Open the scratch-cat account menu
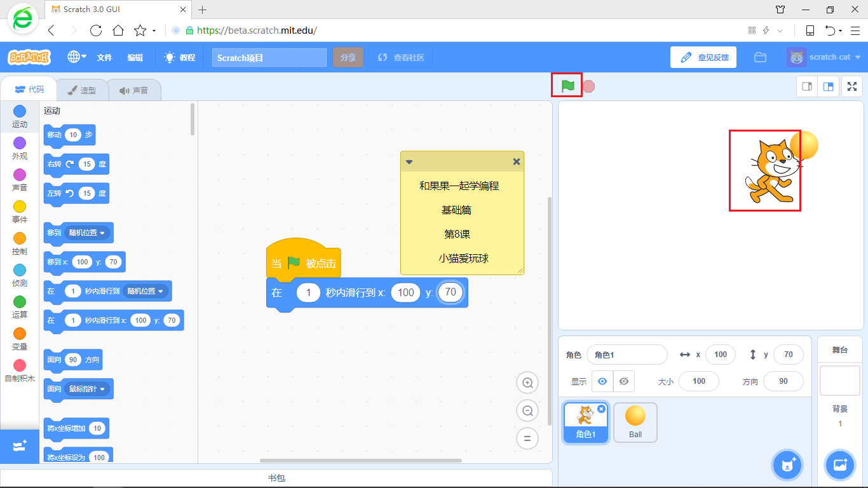The width and height of the screenshot is (868, 488). tap(824, 57)
